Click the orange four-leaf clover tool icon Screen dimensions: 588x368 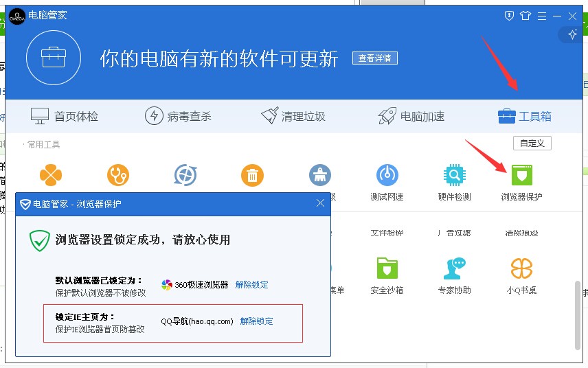pyautogui.click(x=51, y=175)
